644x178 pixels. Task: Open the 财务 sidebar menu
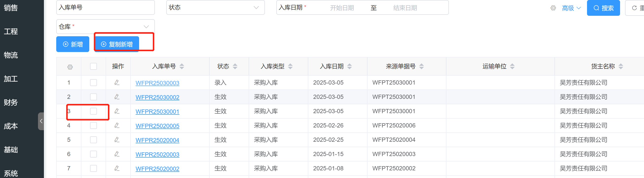pos(11,102)
